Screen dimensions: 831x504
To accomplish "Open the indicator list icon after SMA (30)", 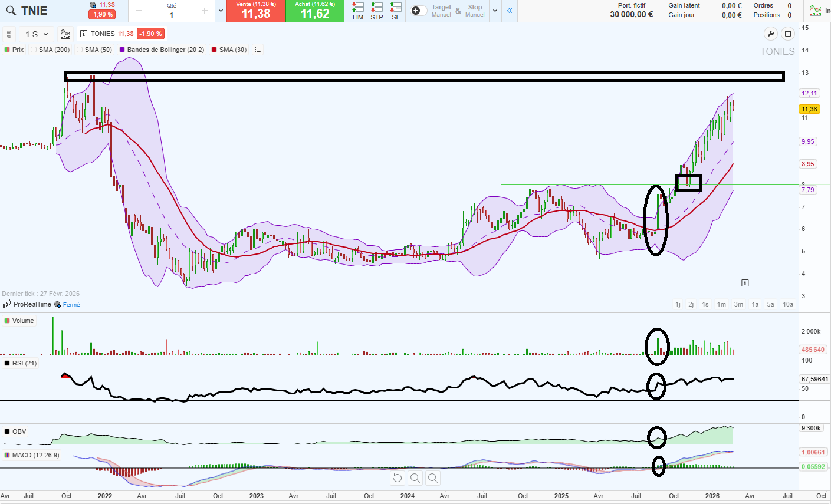I will (x=258, y=50).
